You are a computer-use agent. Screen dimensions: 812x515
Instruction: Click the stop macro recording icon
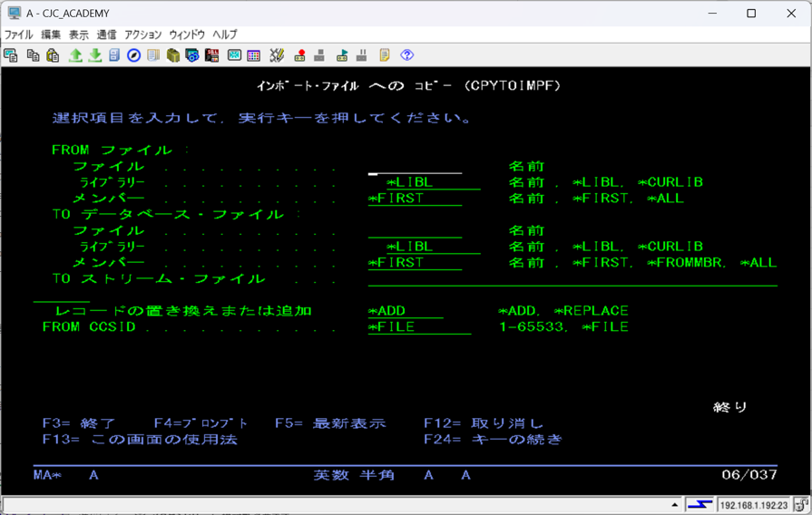[x=319, y=55]
